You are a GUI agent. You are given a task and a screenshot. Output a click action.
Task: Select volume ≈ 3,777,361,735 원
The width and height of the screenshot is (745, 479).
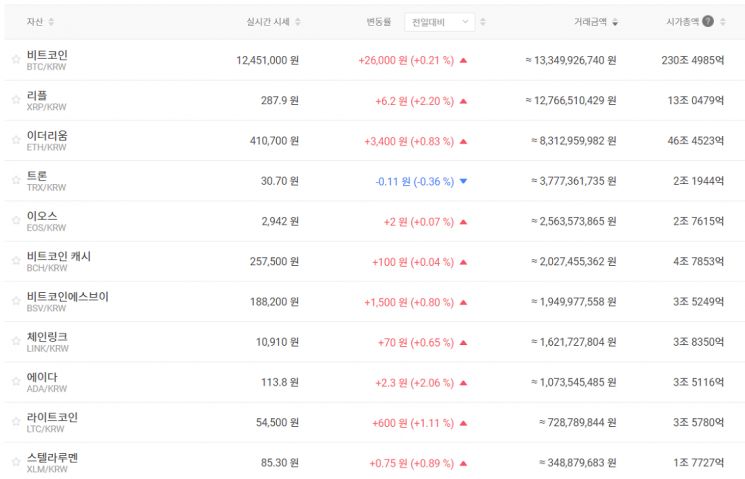coord(574,181)
